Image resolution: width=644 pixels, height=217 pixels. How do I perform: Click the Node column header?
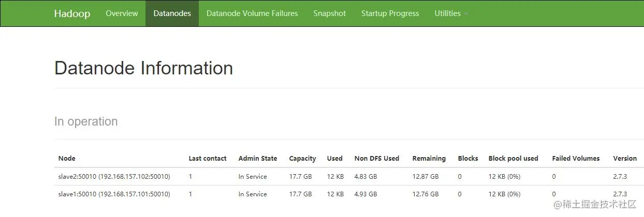67,159
